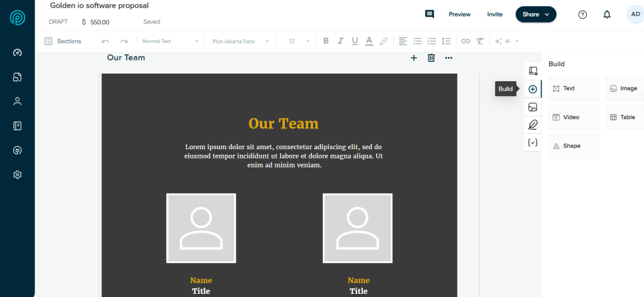This screenshot has height=297, width=644.
Task: Add a new section with plus icon
Action: click(x=414, y=58)
